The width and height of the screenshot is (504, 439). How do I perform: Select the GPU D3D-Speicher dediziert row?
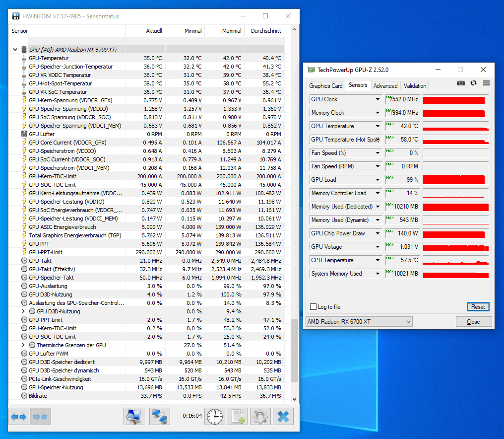point(146,362)
